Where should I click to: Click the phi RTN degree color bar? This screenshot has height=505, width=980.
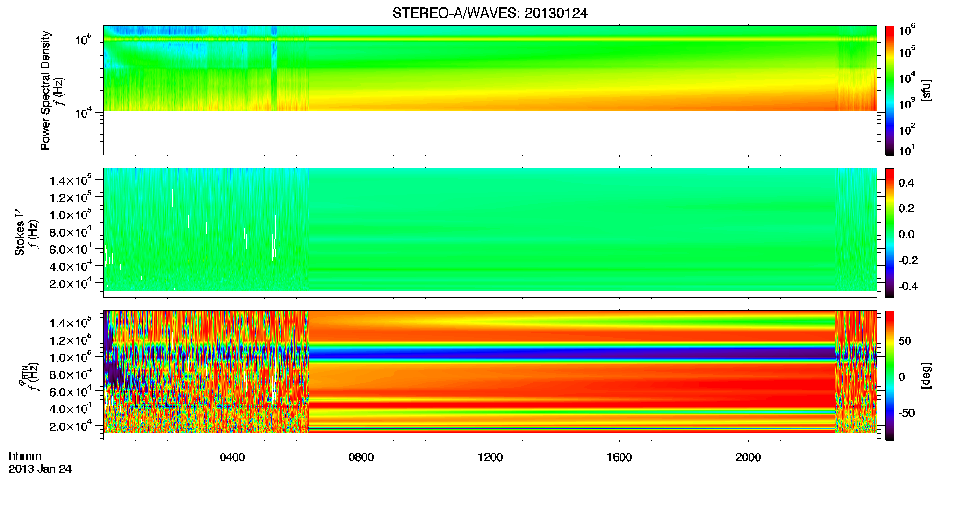(x=890, y=375)
